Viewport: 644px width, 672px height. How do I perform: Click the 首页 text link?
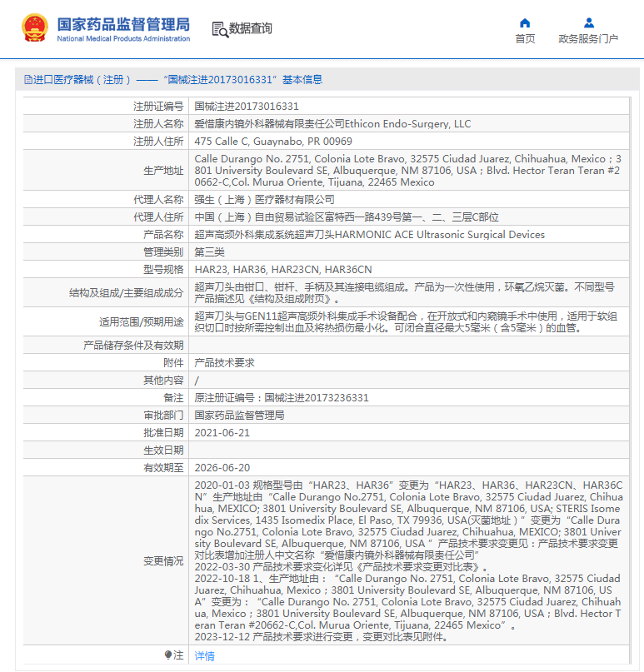[525, 39]
